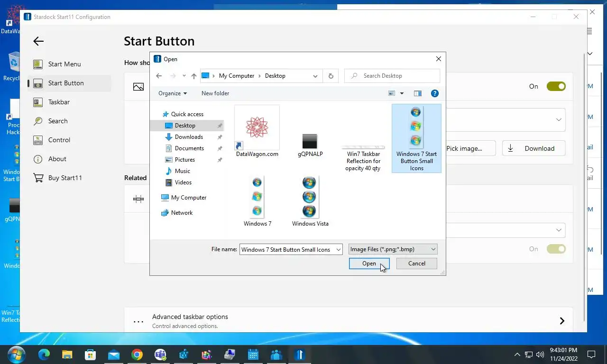Open the view options dropdown arrow
This screenshot has width=607, height=364.
click(402, 93)
